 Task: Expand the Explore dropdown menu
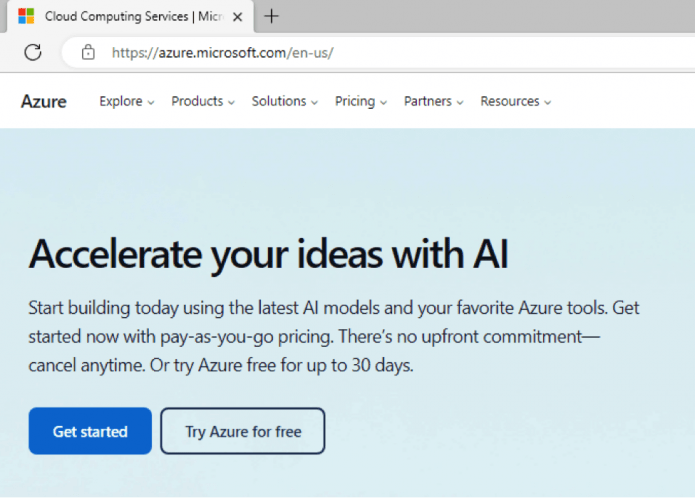point(127,101)
